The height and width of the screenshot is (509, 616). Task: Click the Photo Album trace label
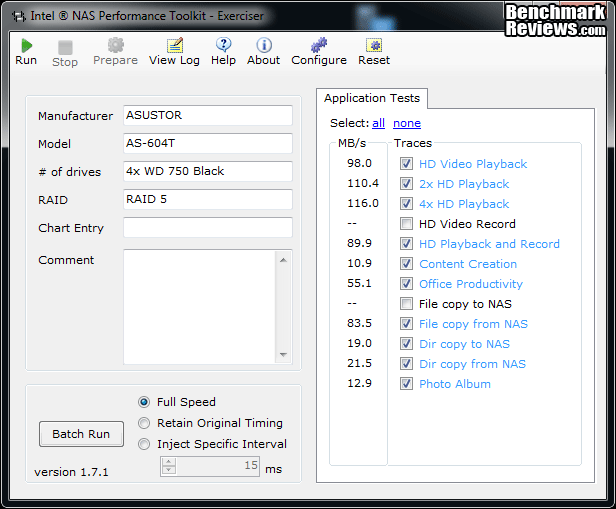point(455,384)
